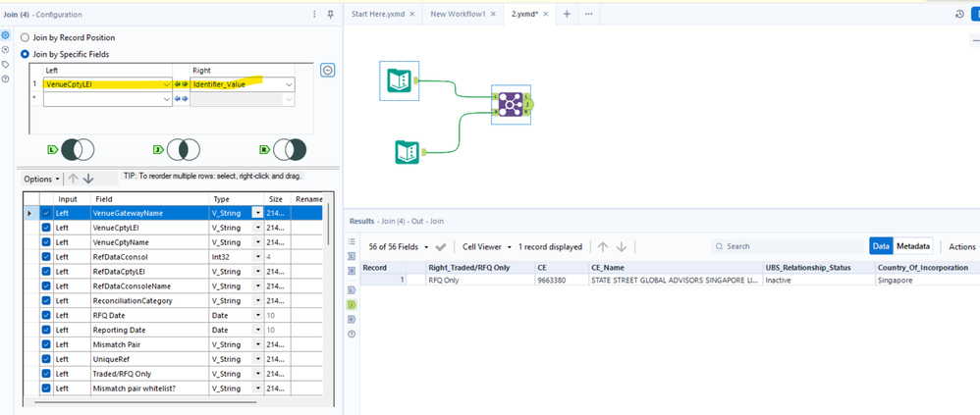
Task: Show the J join output anchor results
Action: 352,304
